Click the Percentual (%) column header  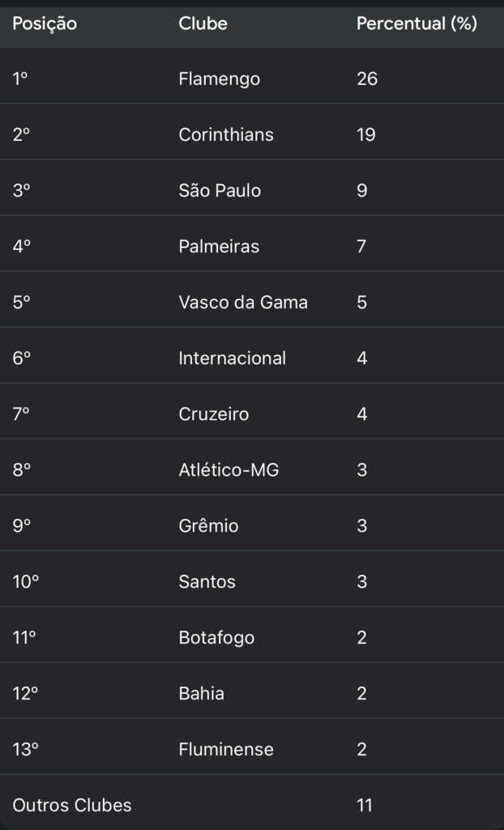pyautogui.click(x=416, y=24)
